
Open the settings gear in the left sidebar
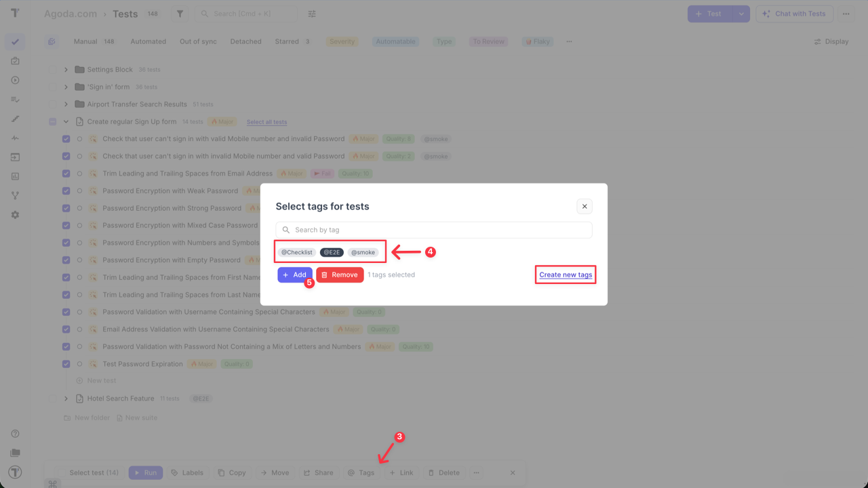pos(15,214)
